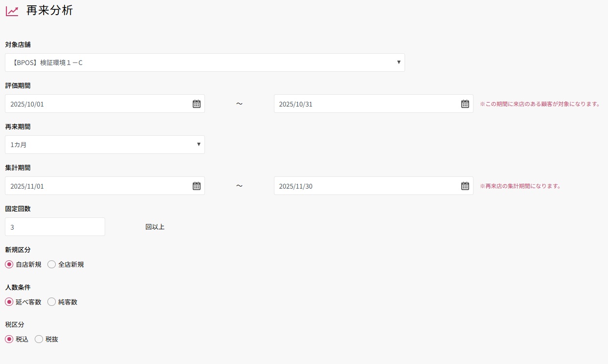This screenshot has height=364, width=608.
Task: Click the 固定回数 input field
Action: pyautogui.click(x=55, y=227)
